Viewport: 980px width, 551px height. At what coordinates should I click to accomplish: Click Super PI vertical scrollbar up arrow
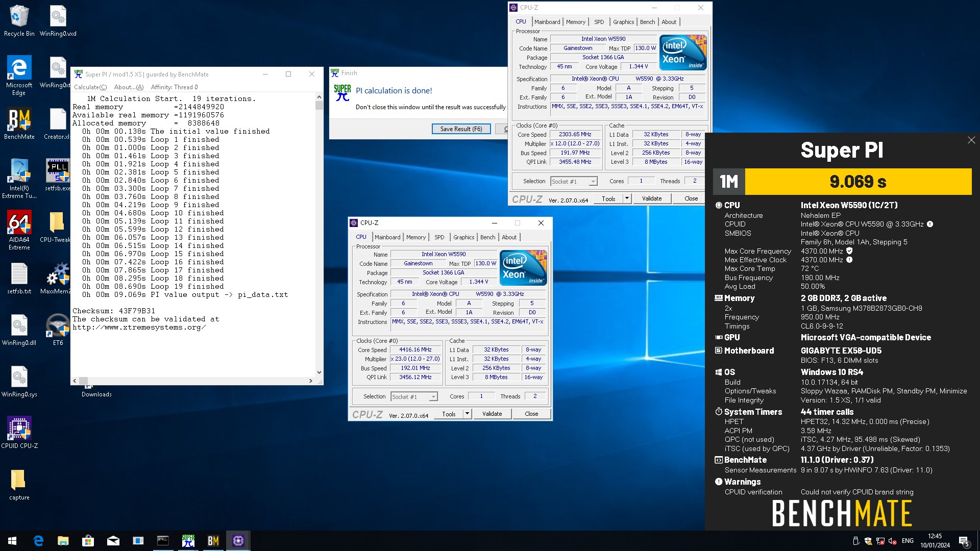[x=319, y=96]
